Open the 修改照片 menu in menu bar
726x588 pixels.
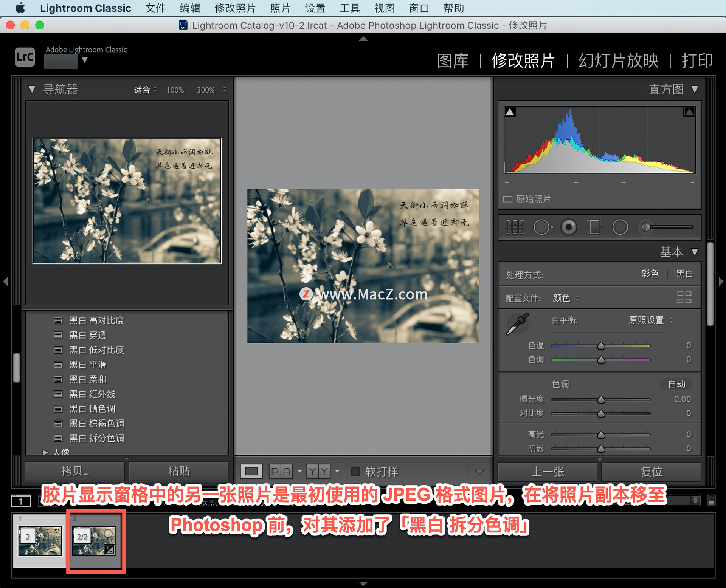click(x=235, y=8)
